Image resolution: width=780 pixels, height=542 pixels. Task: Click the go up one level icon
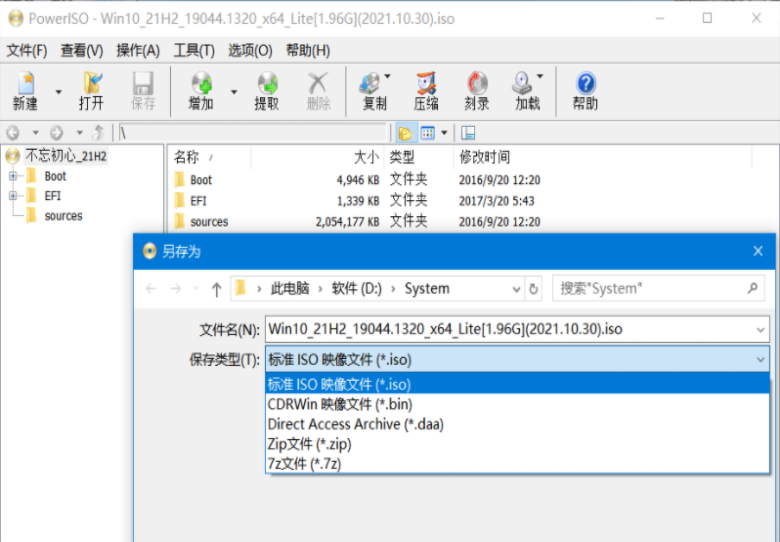click(x=98, y=133)
